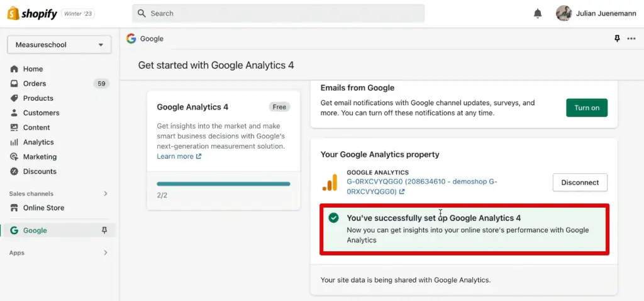The height and width of the screenshot is (301, 644).
Task: Unpin Google channel in sidebar
Action: (104, 230)
